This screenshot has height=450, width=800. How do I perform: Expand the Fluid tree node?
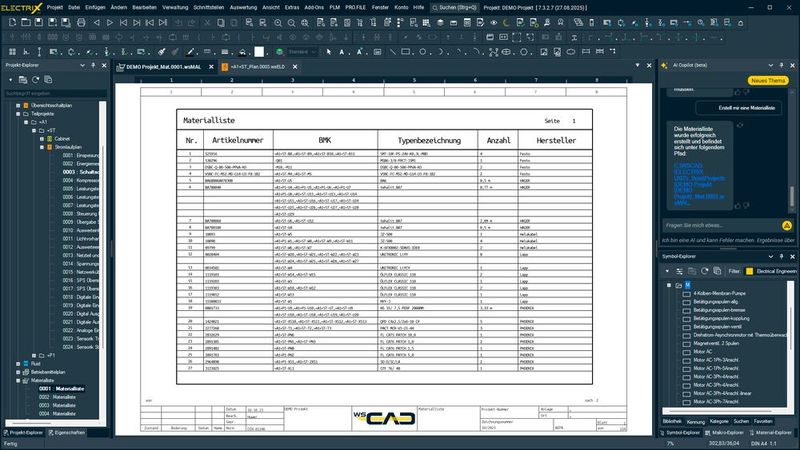pos(18,364)
